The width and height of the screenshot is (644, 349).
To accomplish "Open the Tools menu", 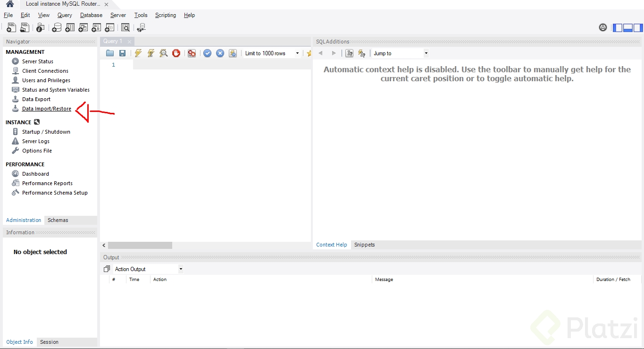I will [141, 15].
